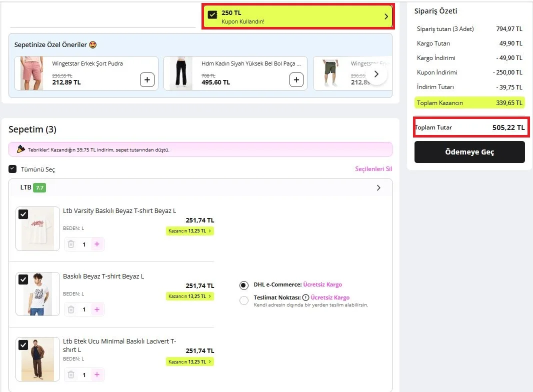Increase quantity of Baskılı Beyaz T-shirt

click(x=97, y=309)
